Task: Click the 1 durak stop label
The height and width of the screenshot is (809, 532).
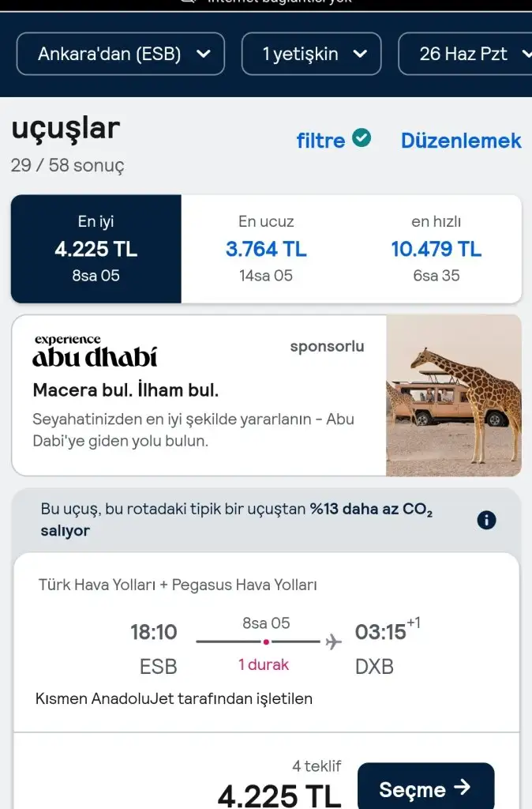Action: click(264, 665)
